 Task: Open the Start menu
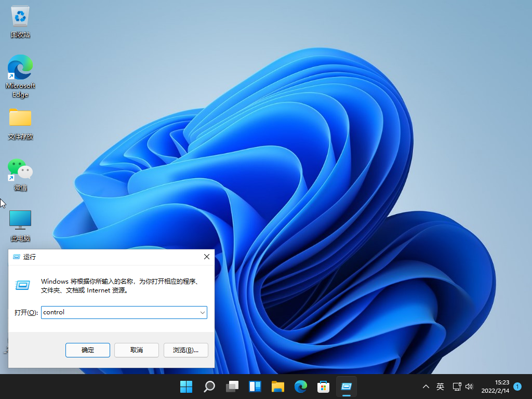[186, 387]
